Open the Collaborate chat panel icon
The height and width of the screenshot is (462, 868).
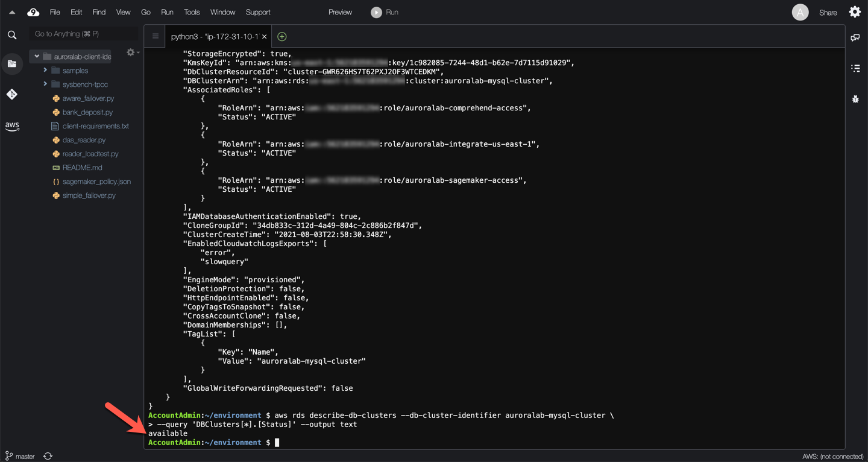tap(855, 38)
